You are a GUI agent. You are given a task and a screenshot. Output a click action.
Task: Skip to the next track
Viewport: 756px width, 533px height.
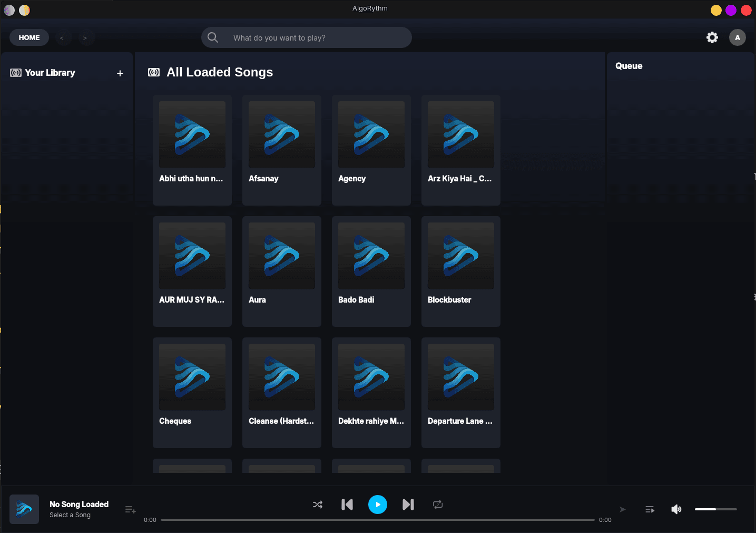[408, 505]
